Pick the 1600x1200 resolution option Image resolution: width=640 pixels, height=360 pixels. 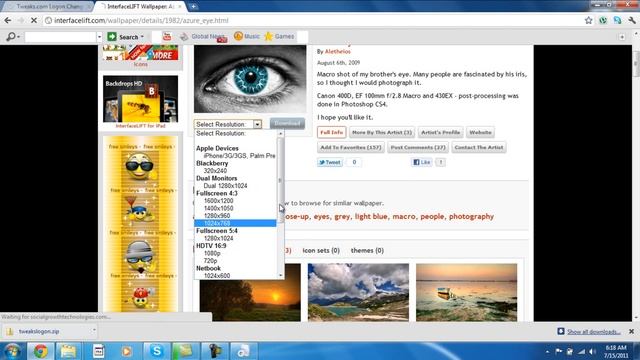[218, 201]
